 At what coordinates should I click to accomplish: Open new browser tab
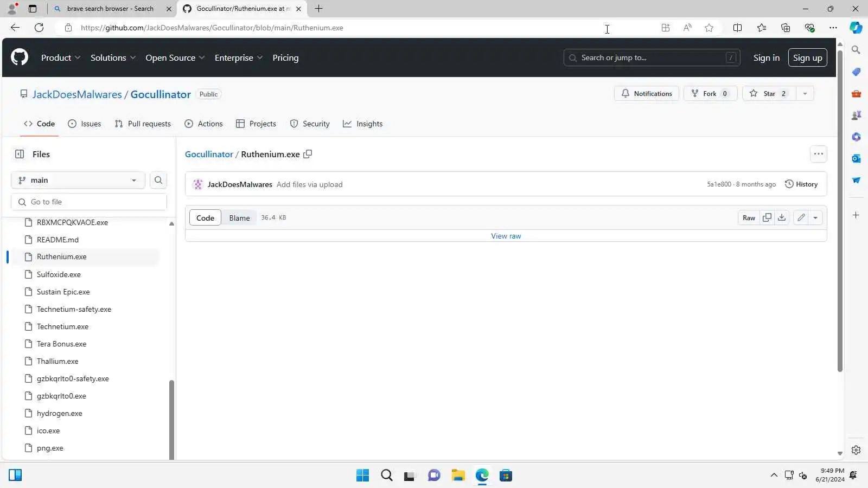tap(318, 9)
